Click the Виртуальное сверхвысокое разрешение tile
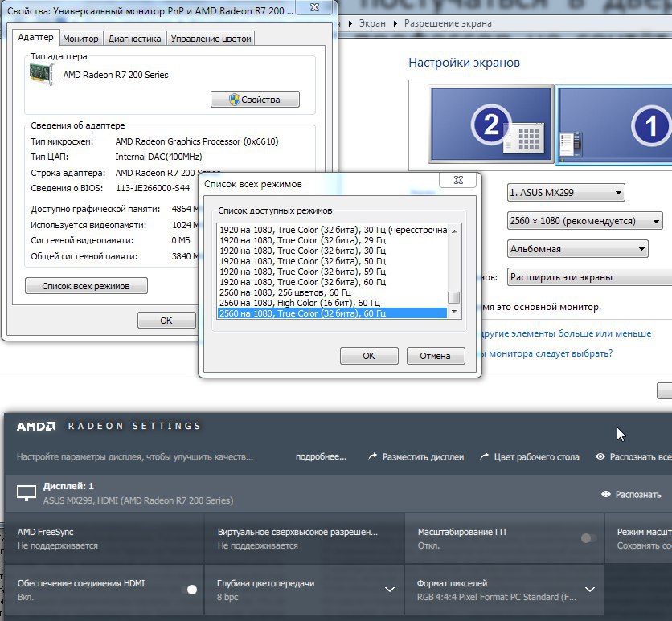This screenshot has height=621, width=672. 305,539
